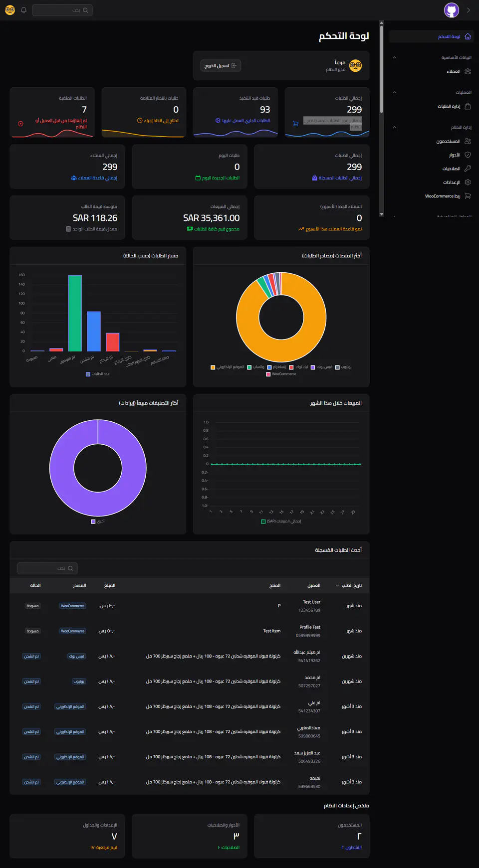This screenshot has height=868, width=479.
Task: Click the cart icon for ربط WooCommerce
Action: point(468,196)
